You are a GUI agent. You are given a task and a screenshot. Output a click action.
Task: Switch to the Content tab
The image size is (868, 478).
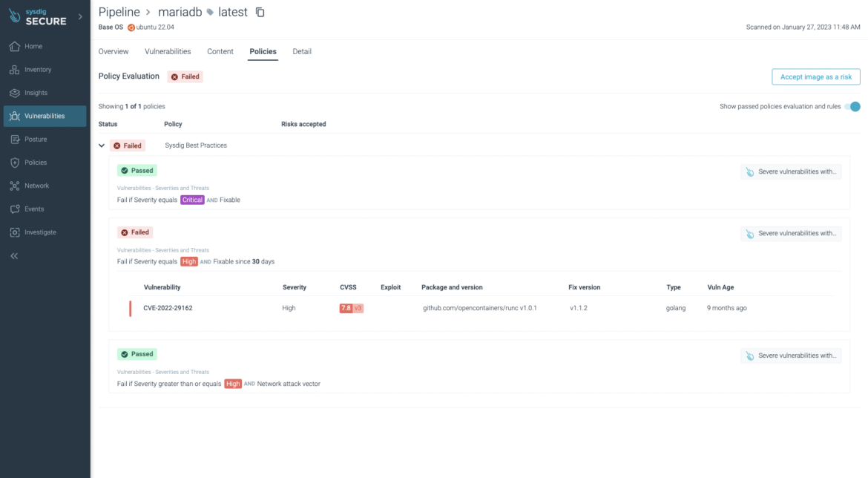[x=220, y=51]
